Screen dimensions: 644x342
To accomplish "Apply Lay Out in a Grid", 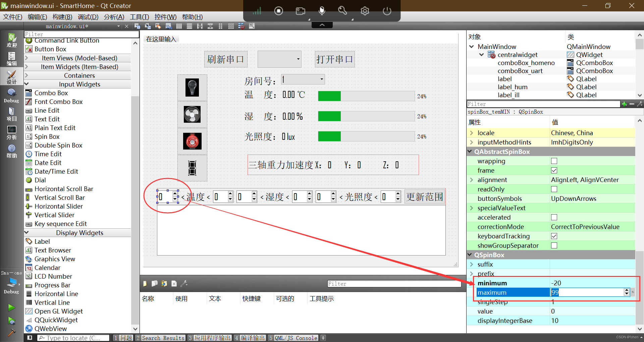I will (x=231, y=26).
